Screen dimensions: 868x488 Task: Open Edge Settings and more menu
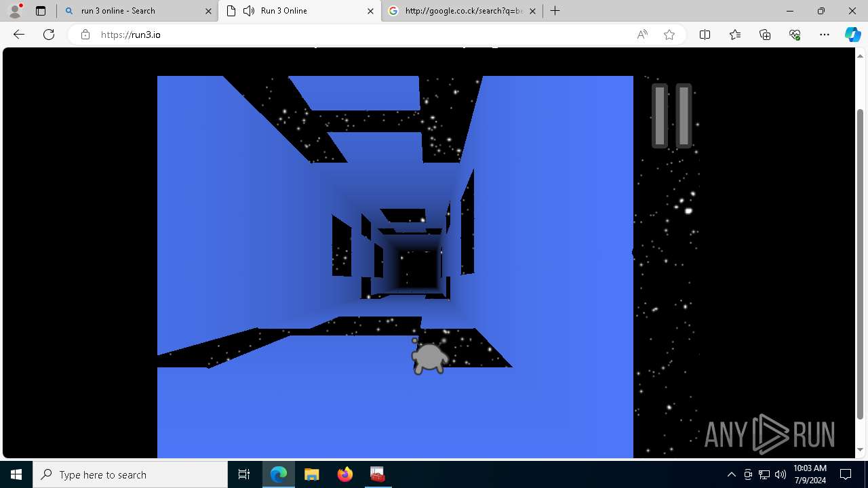pos(825,35)
